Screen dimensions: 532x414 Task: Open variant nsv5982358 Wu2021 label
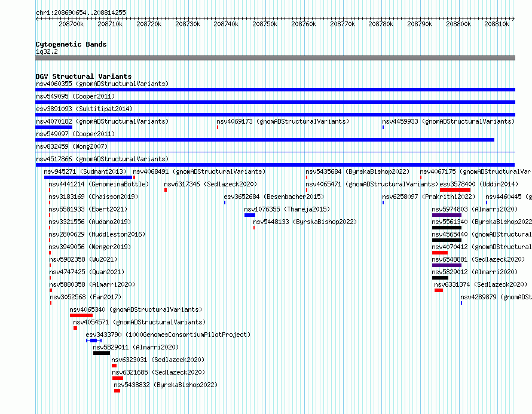(82, 259)
